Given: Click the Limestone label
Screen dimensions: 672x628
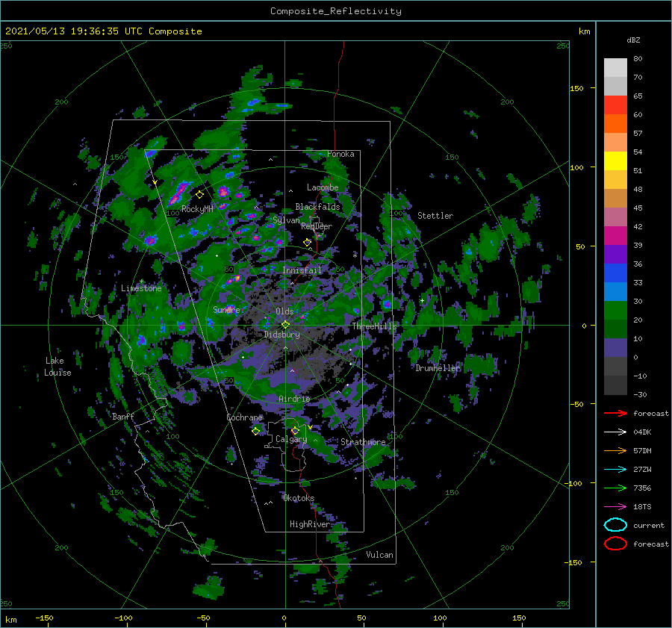Looking at the screenshot, I should click(x=141, y=288).
